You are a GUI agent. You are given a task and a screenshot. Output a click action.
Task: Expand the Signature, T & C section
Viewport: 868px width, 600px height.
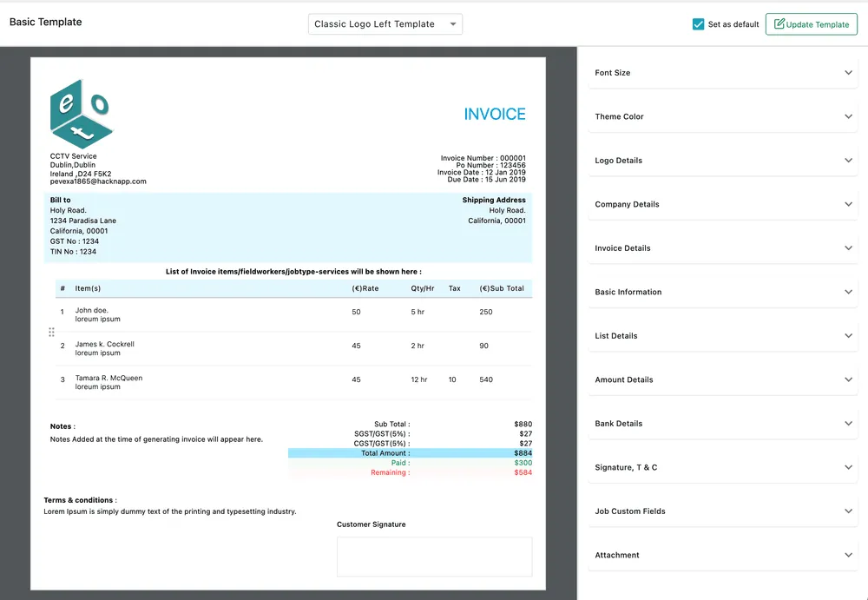coord(723,467)
